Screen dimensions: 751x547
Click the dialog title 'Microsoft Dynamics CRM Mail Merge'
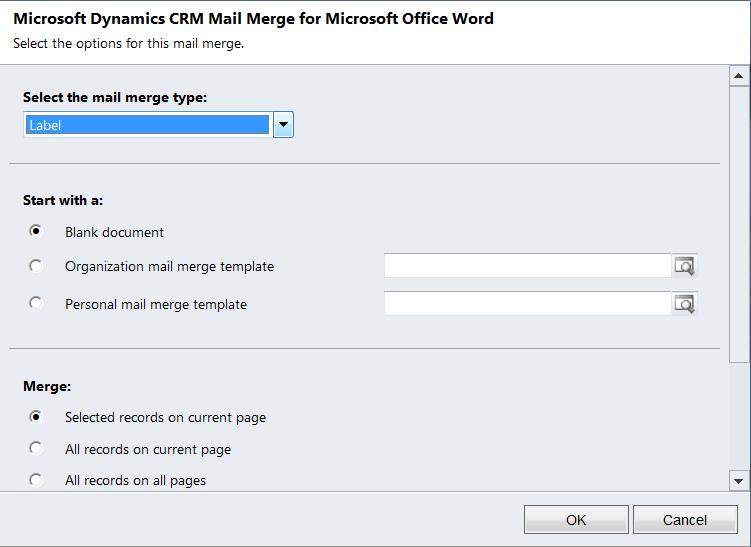[253, 18]
